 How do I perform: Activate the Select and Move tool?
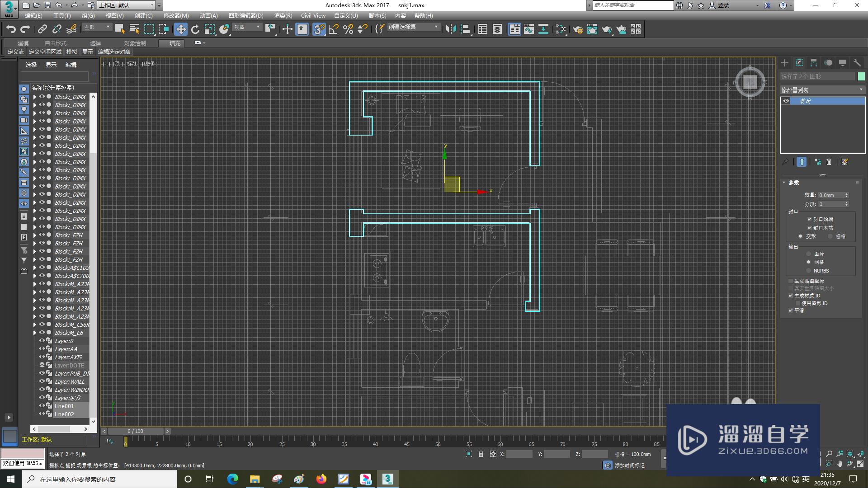[181, 29]
